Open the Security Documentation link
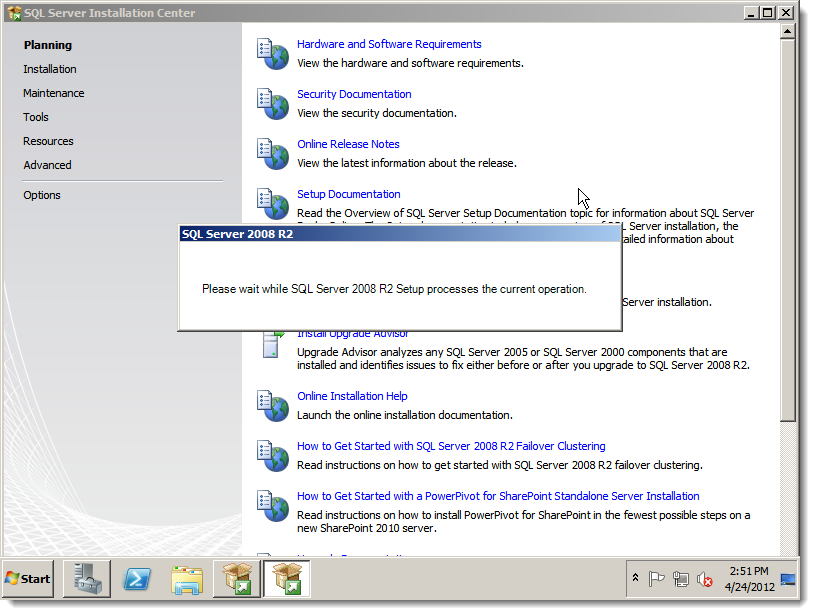Viewport: 815px width, 615px height. (x=354, y=94)
